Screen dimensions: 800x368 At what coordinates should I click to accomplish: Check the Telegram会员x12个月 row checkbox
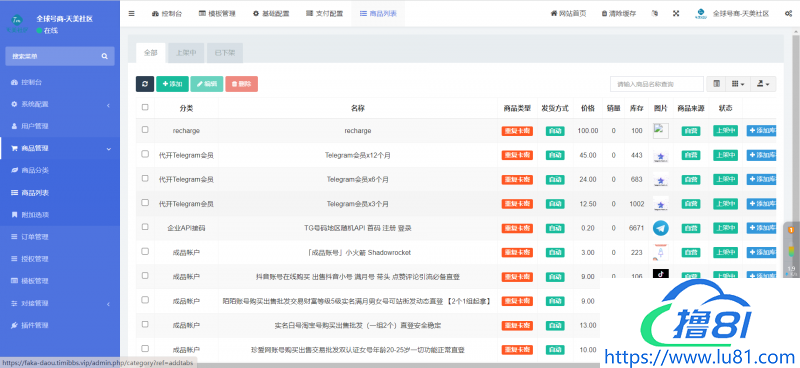point(145,154)
